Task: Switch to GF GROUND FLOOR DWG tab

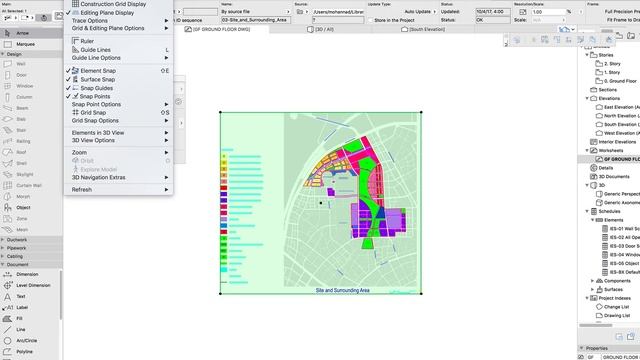Action: click(221, 29)
